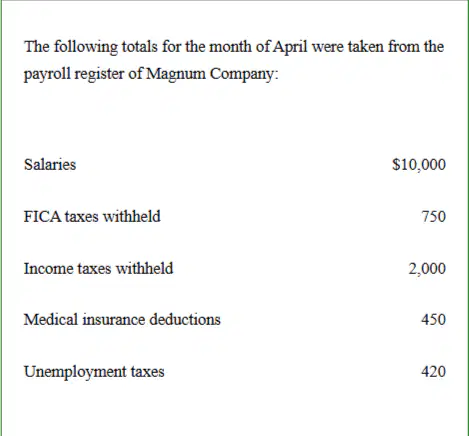Click the 750 FICA amount
This screenshot has width=469, height=436.
(x=434, y=216)
